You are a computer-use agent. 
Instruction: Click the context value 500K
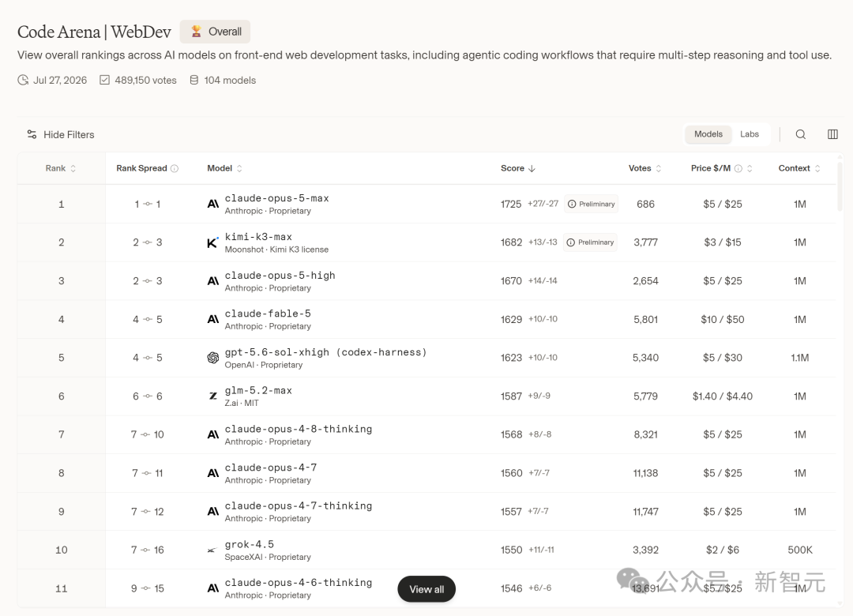pos(799,550)
